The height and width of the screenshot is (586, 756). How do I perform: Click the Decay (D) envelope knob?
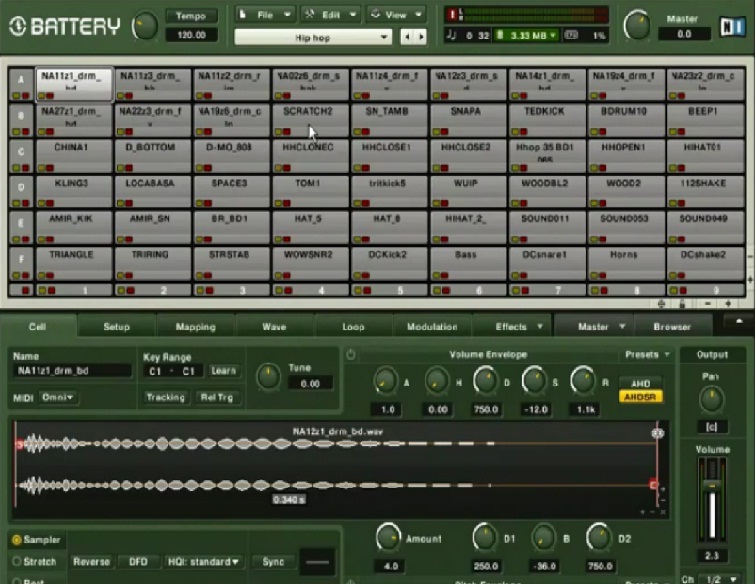tap(486, 381)
